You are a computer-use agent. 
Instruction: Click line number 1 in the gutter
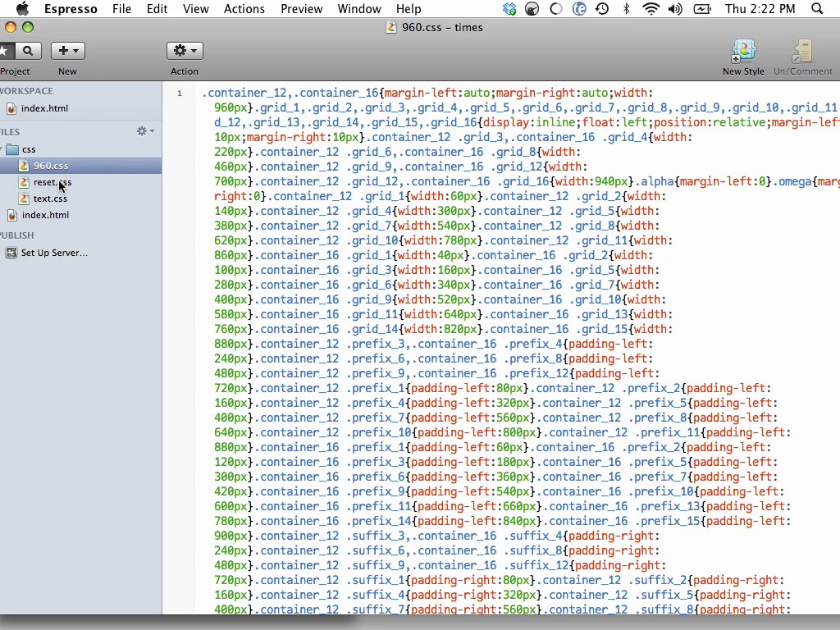180,94
